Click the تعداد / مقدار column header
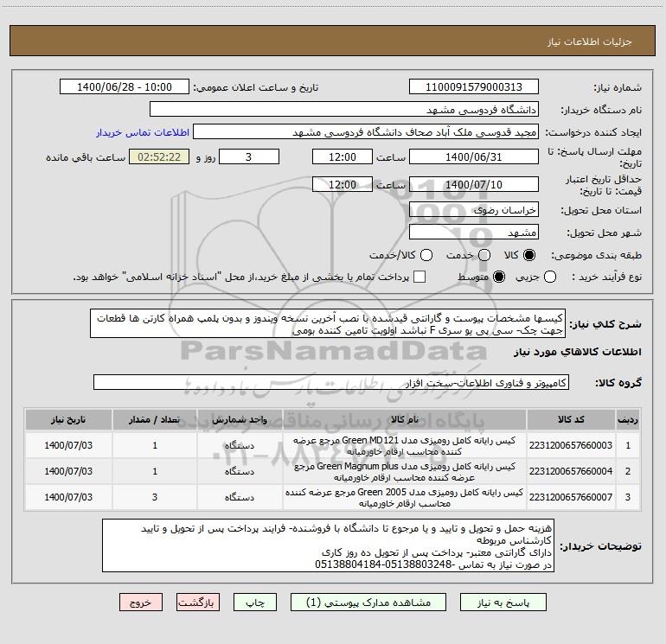 (x=155, y=420)
